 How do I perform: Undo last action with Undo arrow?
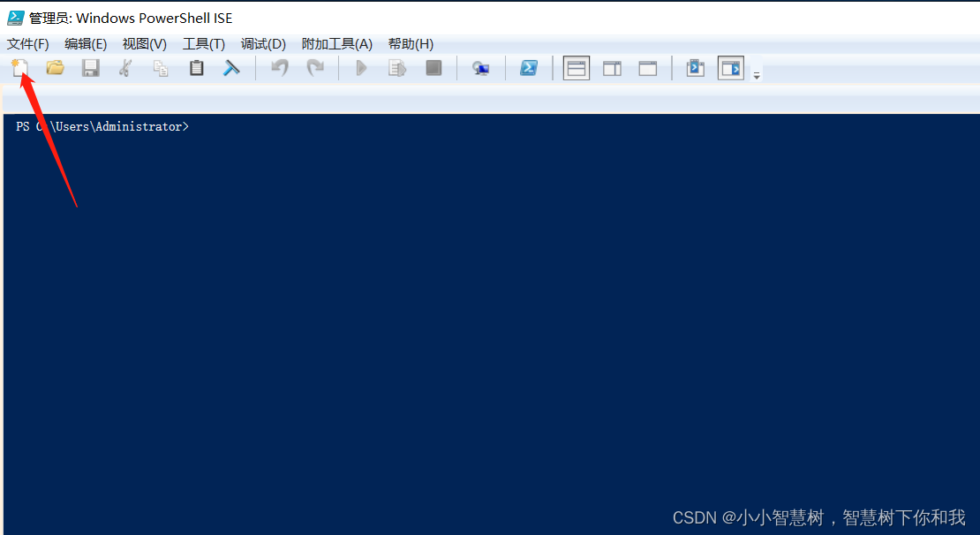(x=279, y=67)
